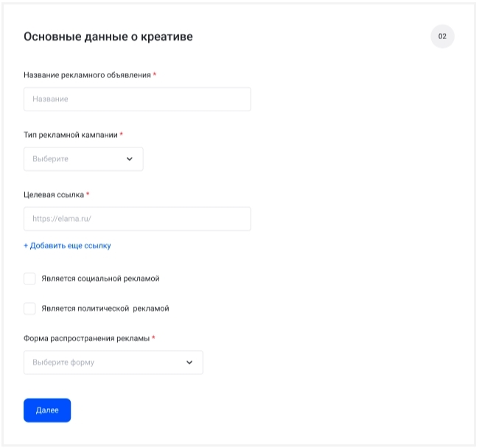Screen dimensions: 479x448
Task: Click the 'Является социальной рекламой' label text
Action: 100,279
